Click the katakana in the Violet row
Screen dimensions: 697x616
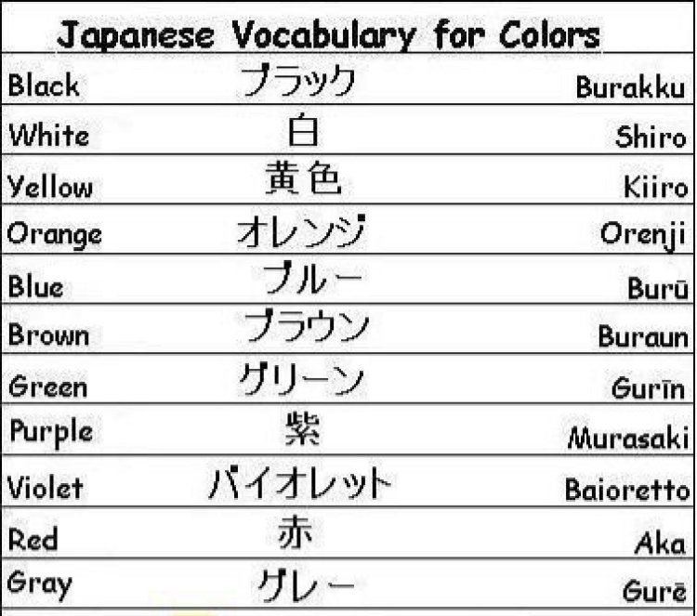pos(299,484)
